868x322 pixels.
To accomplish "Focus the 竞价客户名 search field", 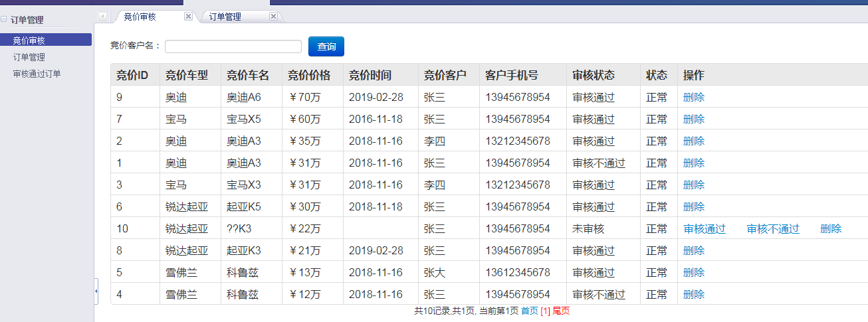I will coord(233,46).
